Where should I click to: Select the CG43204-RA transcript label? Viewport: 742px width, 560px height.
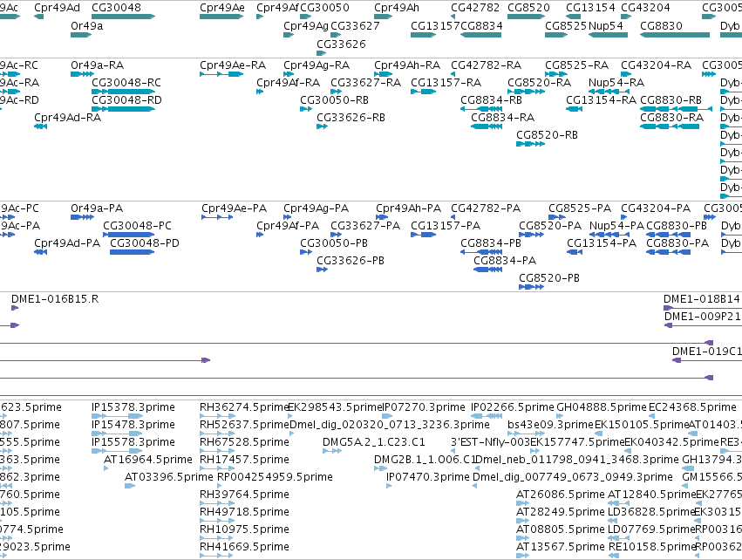coord(656,65)
